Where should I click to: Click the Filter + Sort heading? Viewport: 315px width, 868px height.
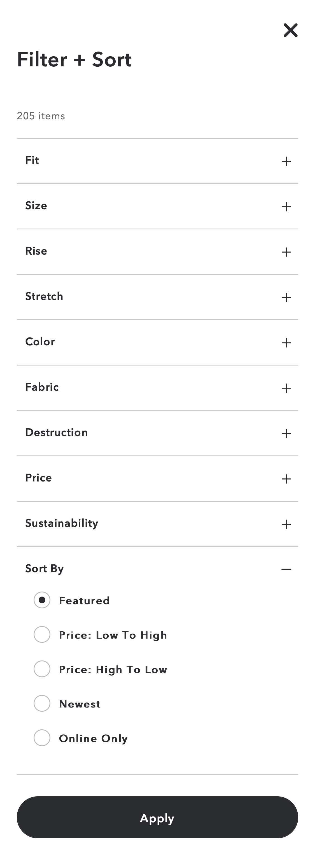coord(74,60)
